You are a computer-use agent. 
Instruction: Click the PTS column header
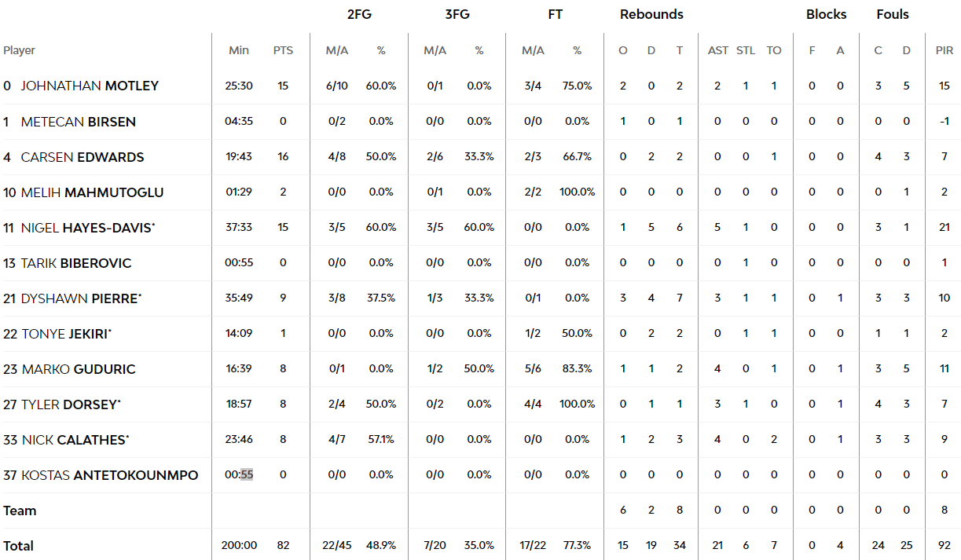283,50
